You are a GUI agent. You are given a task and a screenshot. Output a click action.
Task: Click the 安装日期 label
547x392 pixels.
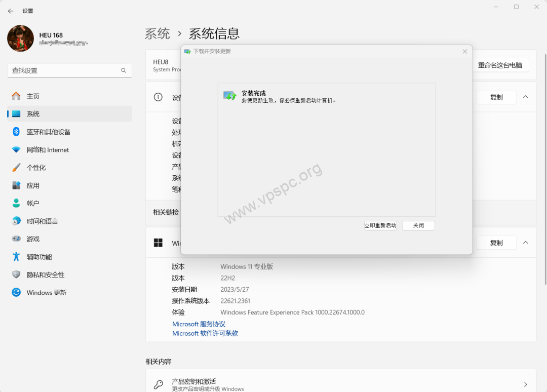184,290
